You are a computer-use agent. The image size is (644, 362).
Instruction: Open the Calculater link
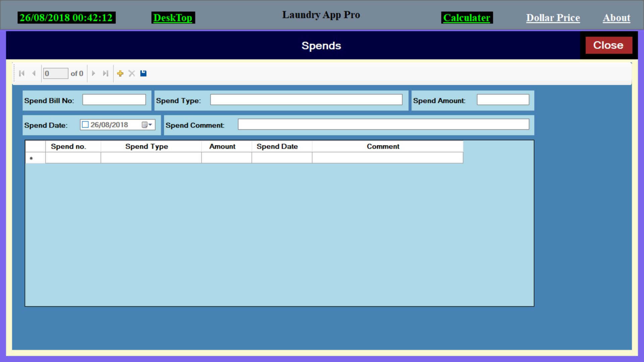tap(467, 18)
